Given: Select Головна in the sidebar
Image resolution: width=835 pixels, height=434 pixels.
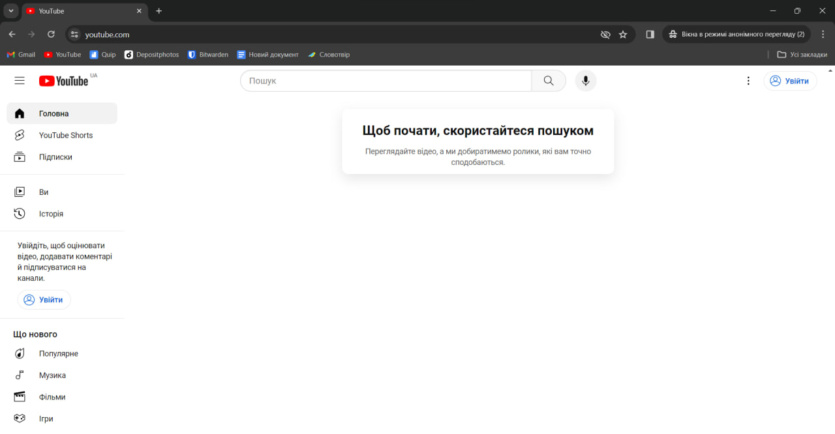Looking at the screenshot, I should (62, 113).
